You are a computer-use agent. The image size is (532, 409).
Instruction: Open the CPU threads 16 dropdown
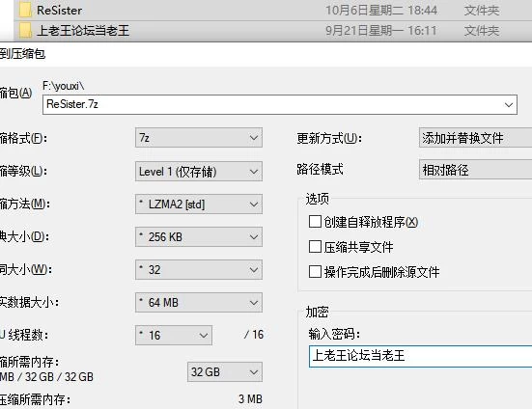click(x=174, y=335)
